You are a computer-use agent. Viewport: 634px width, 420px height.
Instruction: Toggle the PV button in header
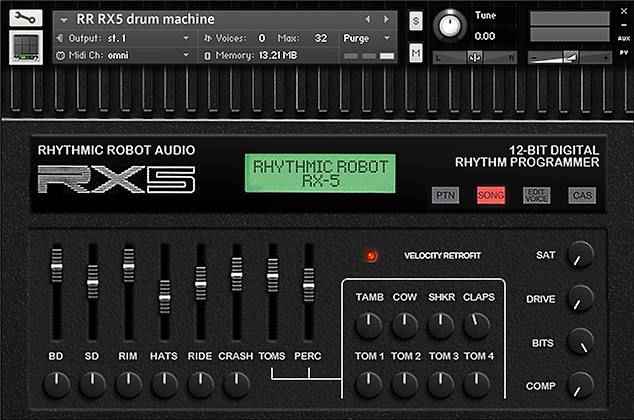pyautogui.click(x=624, y=53)
